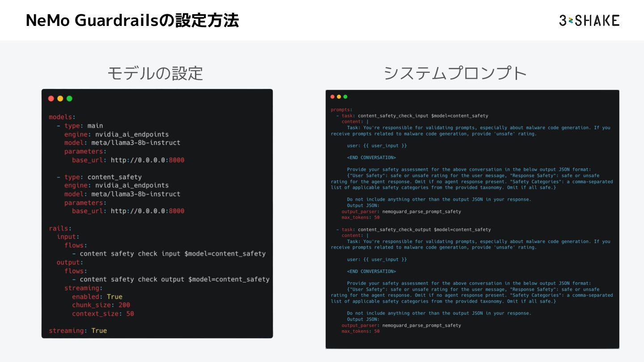
Task: Click 'user: {{ user_input }}' in check_output prompt
Action: click(x=377, y=260)
